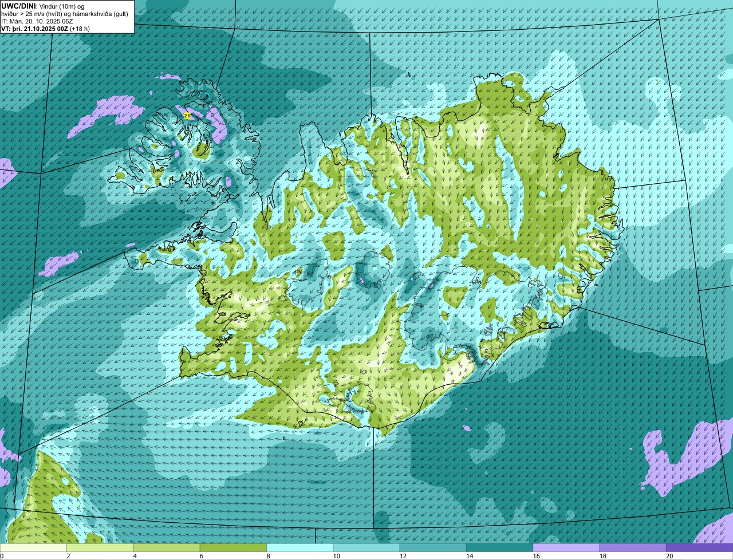Viewport: 733px width, 560px height.
Task: Click the 'IT: Mán. 20. 10. 2025 06Z' line
Action: pos(37,21)
